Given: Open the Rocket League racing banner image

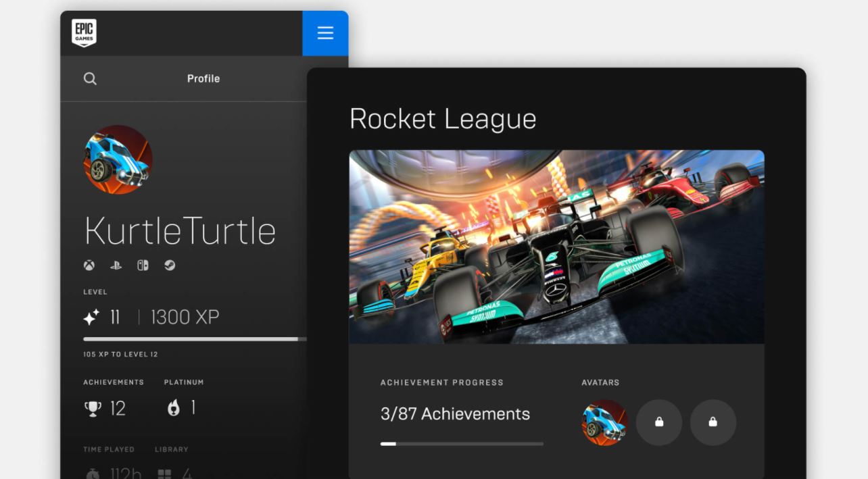Looking at the screenshot, I should tap(556, 247).
